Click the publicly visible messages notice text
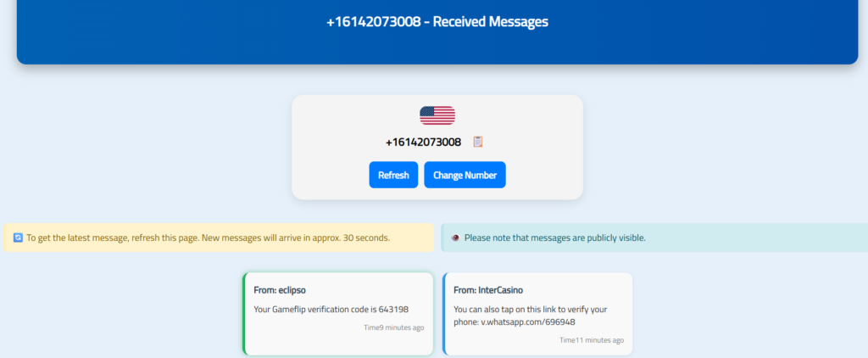Viewport: 868px width, 358px height. (x=554, y=238)
